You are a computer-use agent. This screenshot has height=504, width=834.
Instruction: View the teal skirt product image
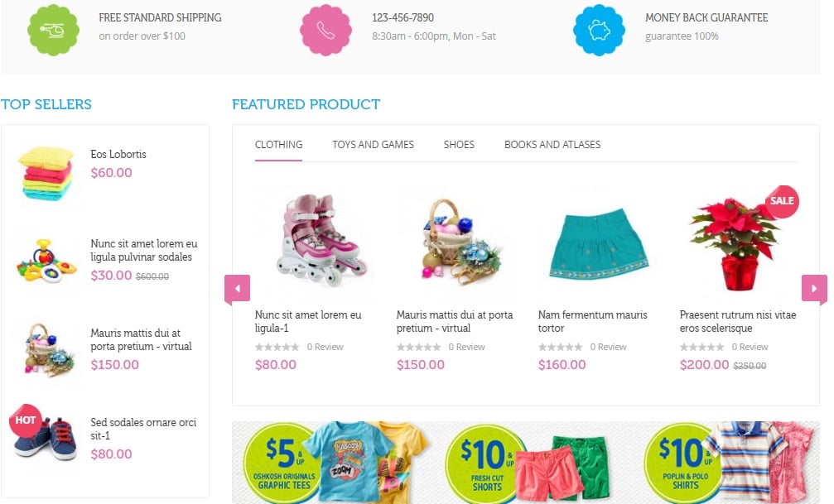(x=599, y=243)
